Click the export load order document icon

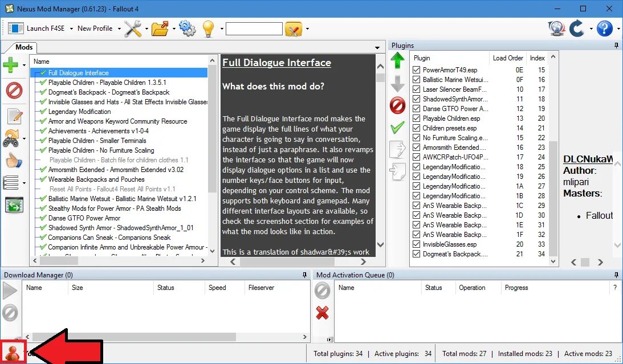(397, 149)
